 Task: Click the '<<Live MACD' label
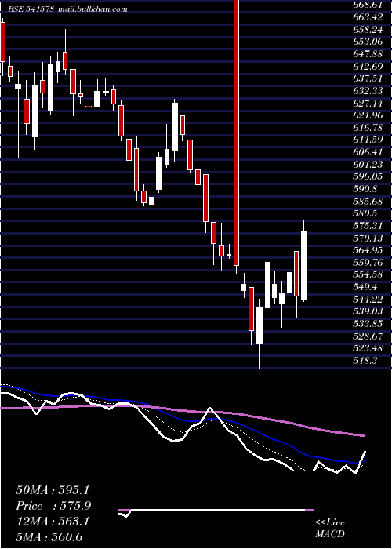click(x=330, y=529)
